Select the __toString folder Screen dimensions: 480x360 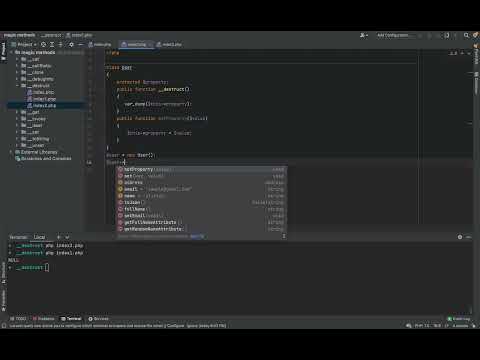pyautogui.click(x=35, y=139)
